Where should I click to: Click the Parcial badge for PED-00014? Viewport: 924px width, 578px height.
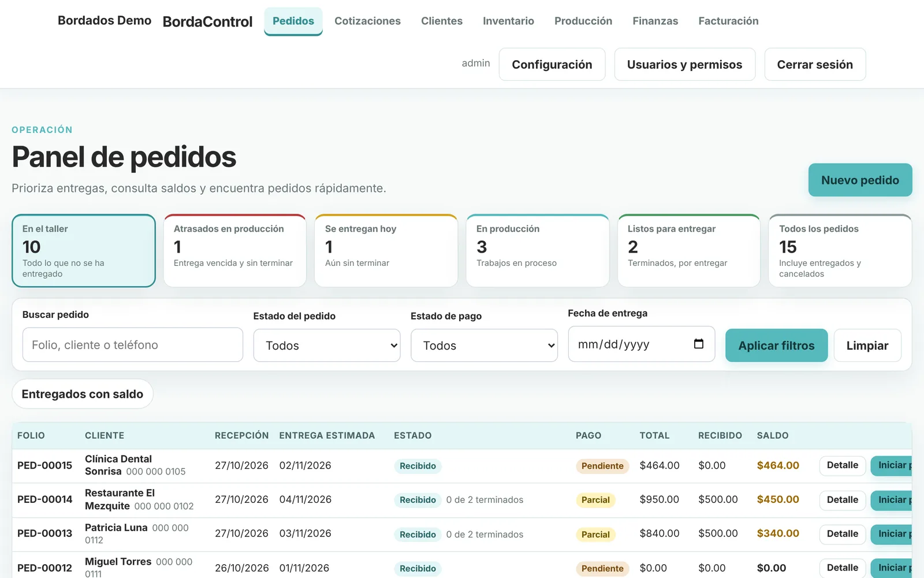[595, 500]
